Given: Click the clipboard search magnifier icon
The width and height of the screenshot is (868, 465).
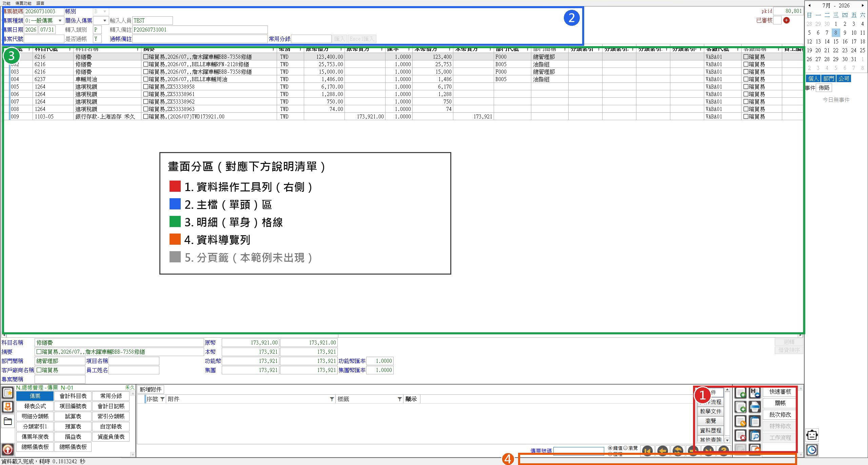Looking at the screenshot, I should pyautogui.click(x=755, y=435).
